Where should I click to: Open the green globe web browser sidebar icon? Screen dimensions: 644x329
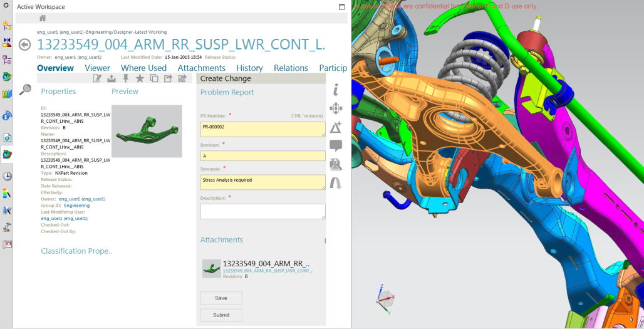pos(7,77)
